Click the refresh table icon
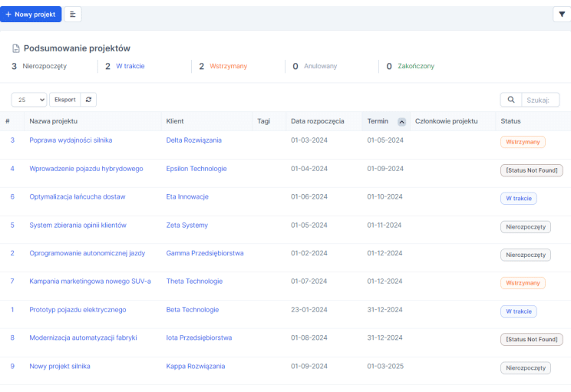Screen dimensions: 571x392 click(x=89, y=100)
